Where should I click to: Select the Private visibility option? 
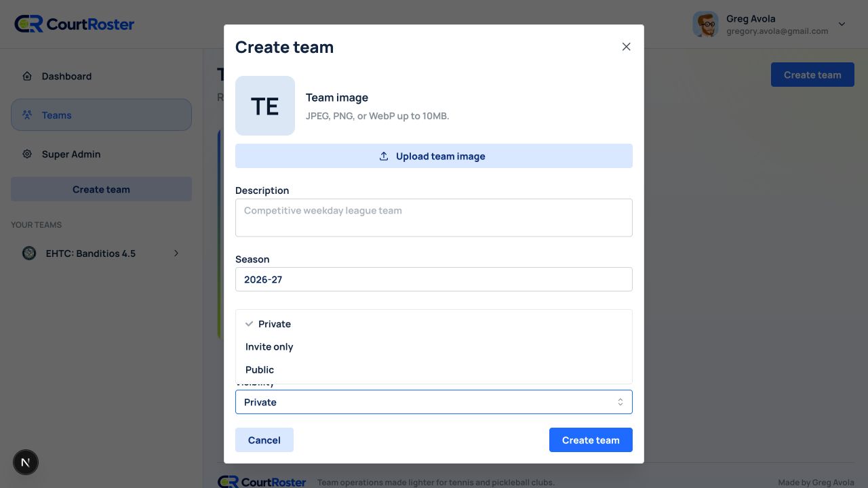click(434, 324)
